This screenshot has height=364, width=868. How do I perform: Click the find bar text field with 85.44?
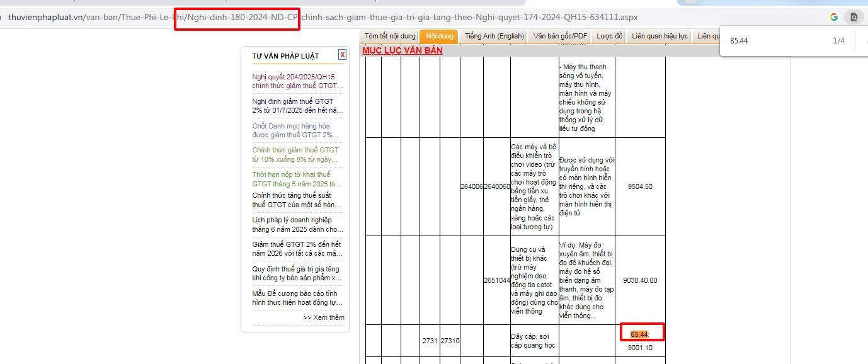(x=775, y=41)
